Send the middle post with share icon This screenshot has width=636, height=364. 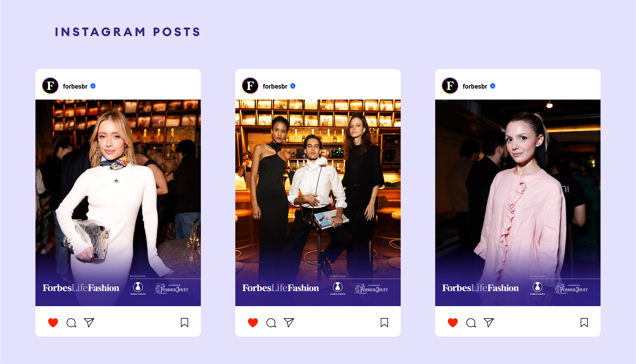(289, 322)
